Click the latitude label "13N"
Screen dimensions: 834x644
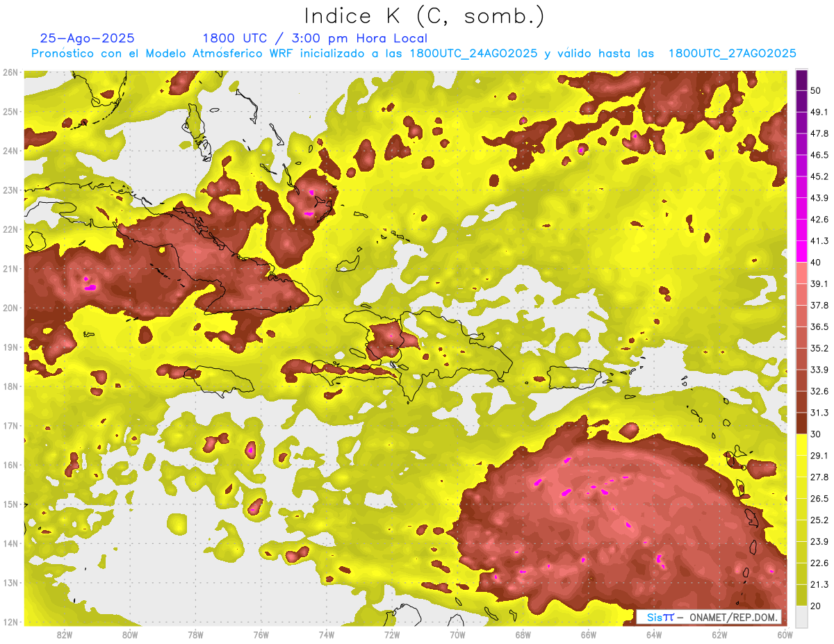coord(10,582)
